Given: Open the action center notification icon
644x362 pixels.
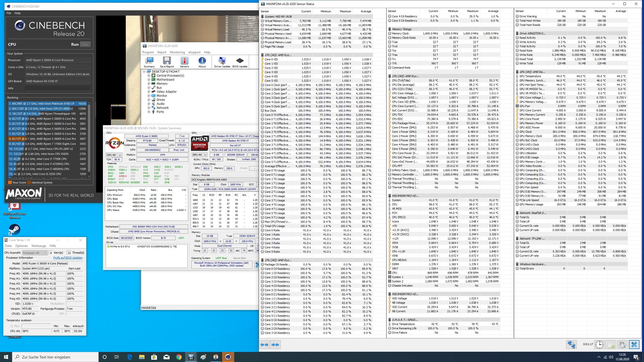Looking at the screenshot, I should coord(636,357).
